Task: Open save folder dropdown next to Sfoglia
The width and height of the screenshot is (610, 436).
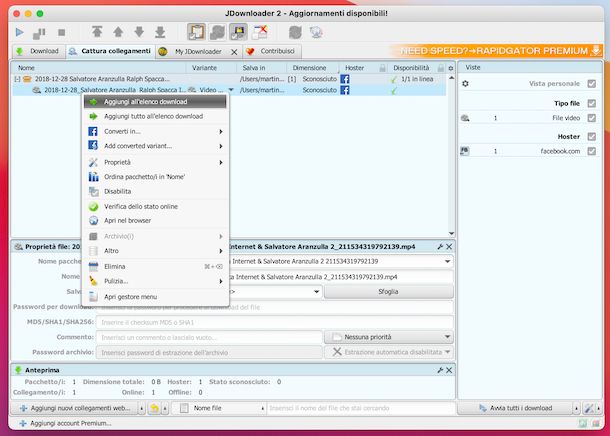Action: click(317, 291)
